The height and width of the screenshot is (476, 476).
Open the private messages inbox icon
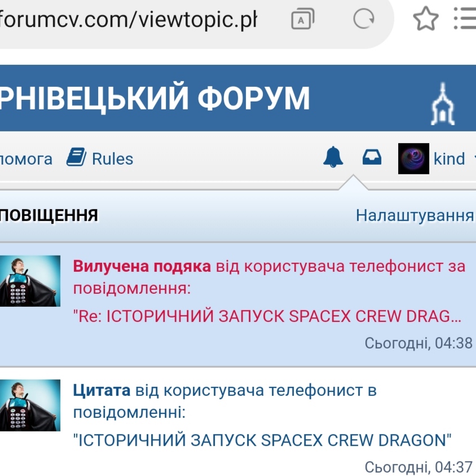[372, 158]
